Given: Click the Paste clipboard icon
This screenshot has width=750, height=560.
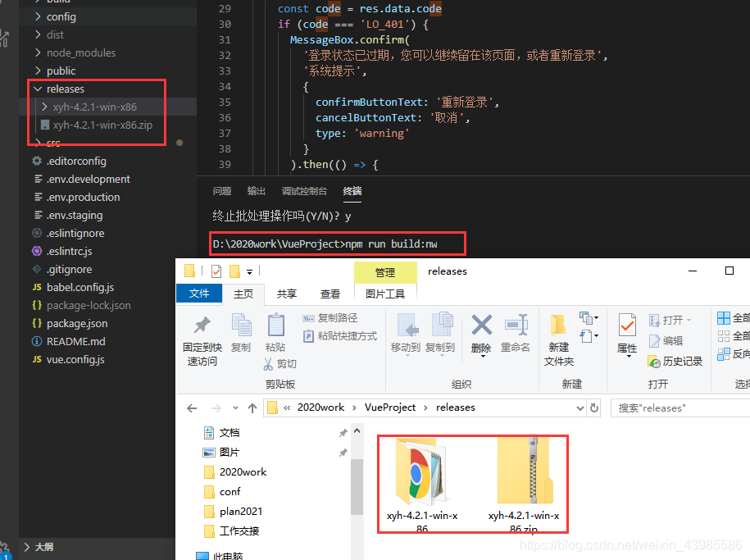Looking at the screenshot, I should 275,325.
